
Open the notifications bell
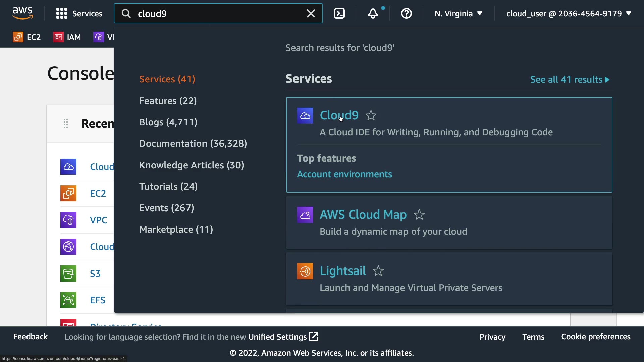373,14
